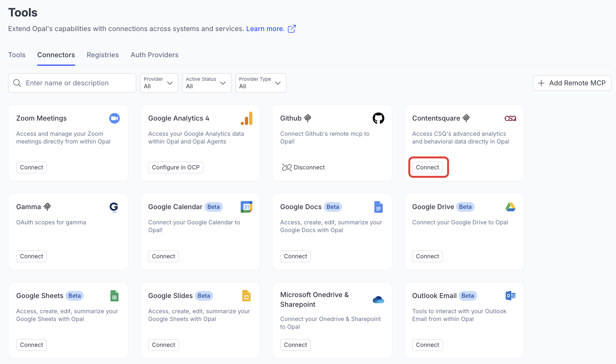Viewport: 616px width, 364px height.
Task: Click the MCP badge icon next to Github
Action: (x=308, y=118)
